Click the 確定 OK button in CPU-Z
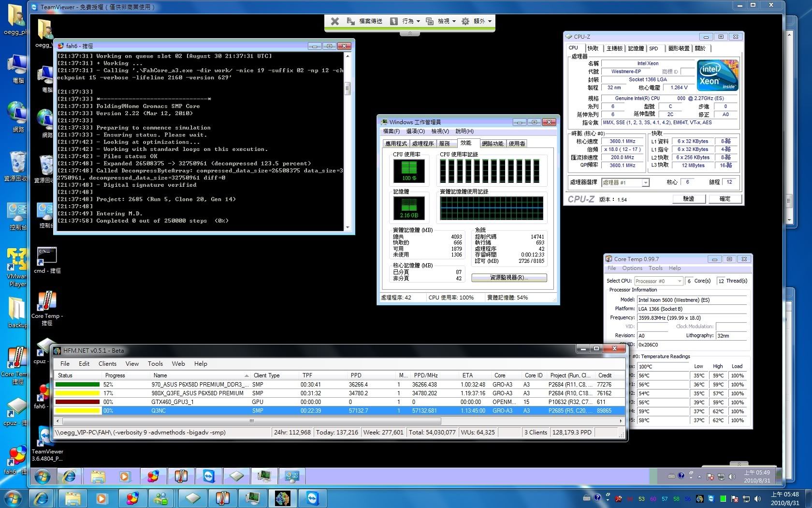812x508 pixels. point(725,199)
